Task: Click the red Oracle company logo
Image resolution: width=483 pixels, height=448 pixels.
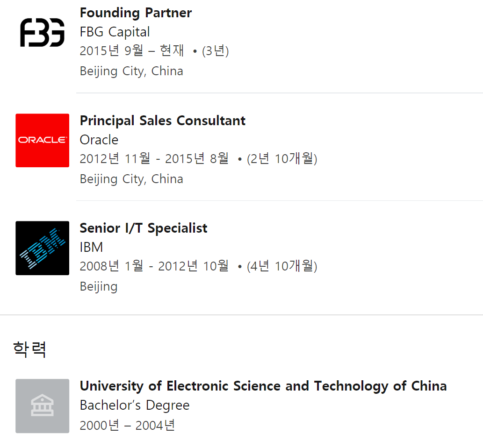Action: [42, 140]
